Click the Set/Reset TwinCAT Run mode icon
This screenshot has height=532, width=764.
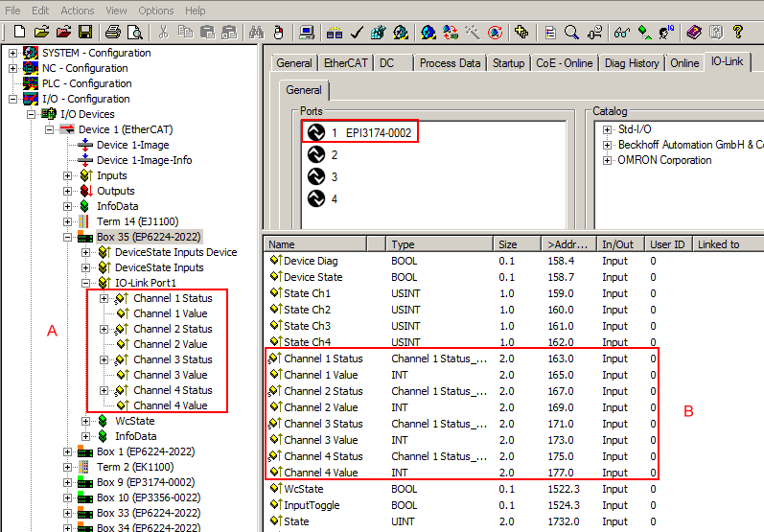coord(401,33)
